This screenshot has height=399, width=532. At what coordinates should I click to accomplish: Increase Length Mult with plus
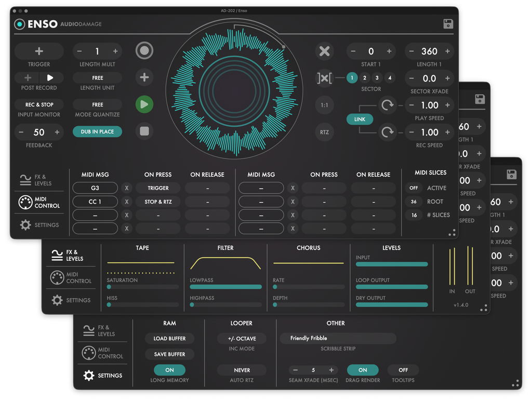pyautogui.click(x=115, y=51)
